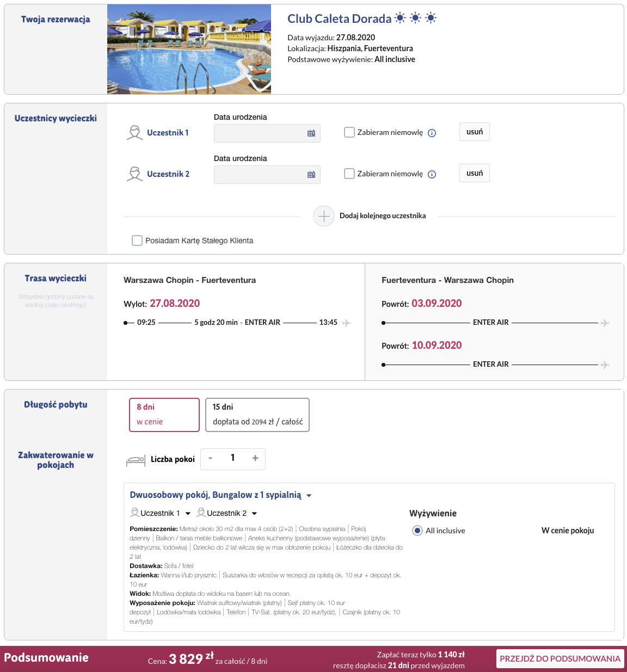Click the Uczestnik 1 avatar icon
627x672 pixels.
[x=134, y=133]
